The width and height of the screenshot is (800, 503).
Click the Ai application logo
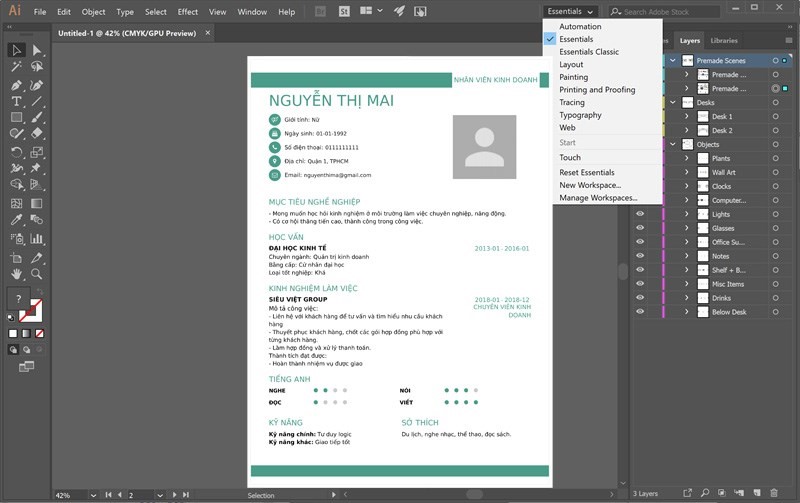pyautogui.click(x=15, y=10)
